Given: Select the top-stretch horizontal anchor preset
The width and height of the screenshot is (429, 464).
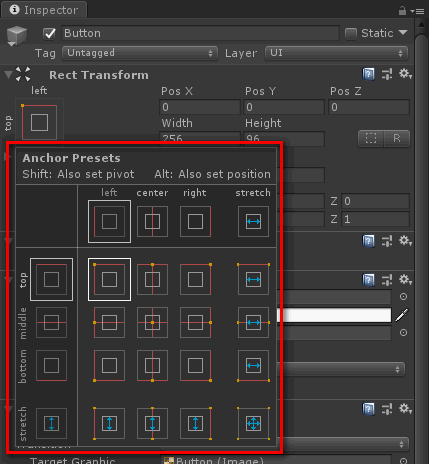Looking at the screenshot, I should (253, 279).
